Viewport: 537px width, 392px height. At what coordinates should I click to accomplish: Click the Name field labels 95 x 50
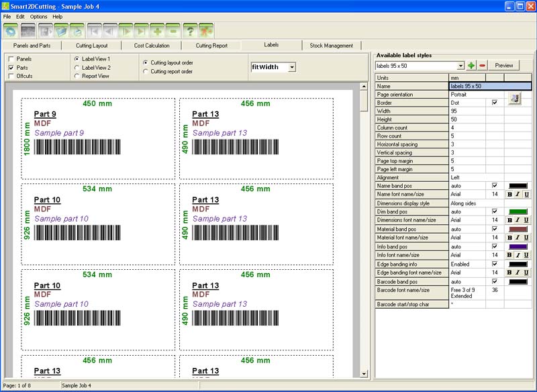coord(491,87)
